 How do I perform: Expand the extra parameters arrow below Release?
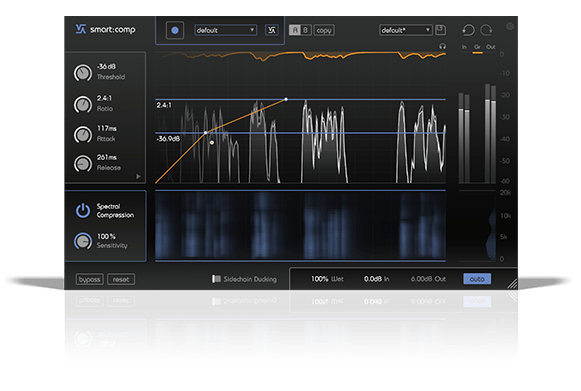[138, 176]
